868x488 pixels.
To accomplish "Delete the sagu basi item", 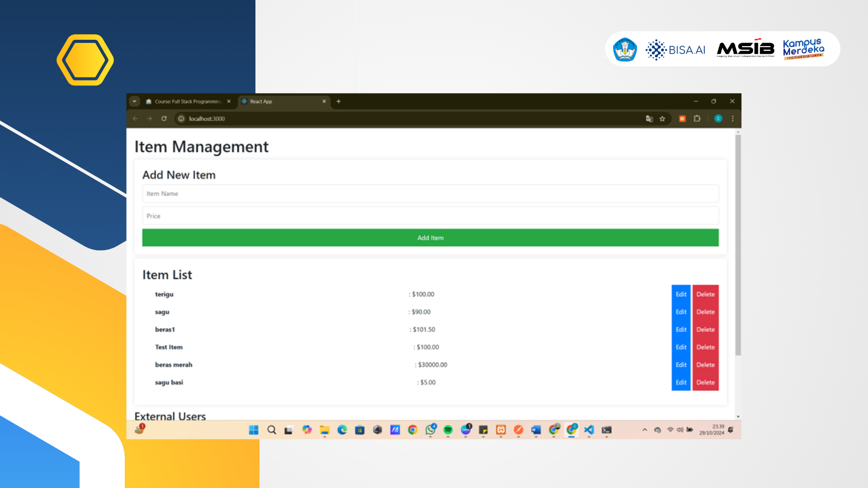I will (x=705, y=382).
